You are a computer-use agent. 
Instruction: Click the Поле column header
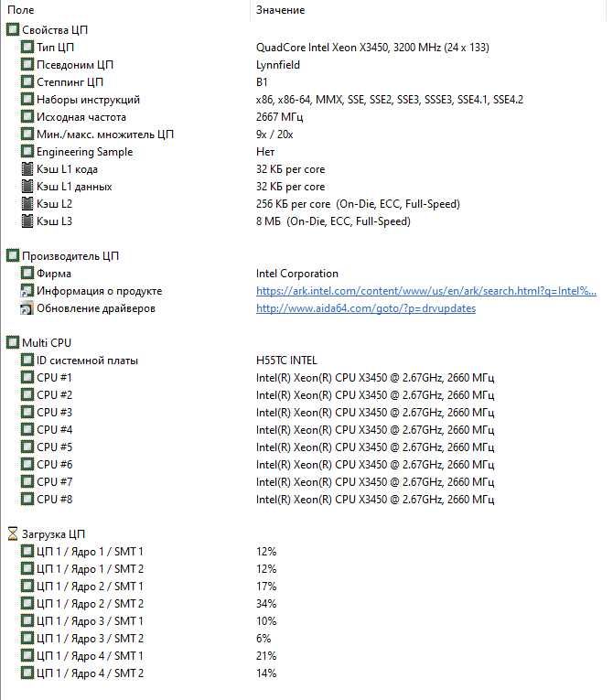coord(20,10)
